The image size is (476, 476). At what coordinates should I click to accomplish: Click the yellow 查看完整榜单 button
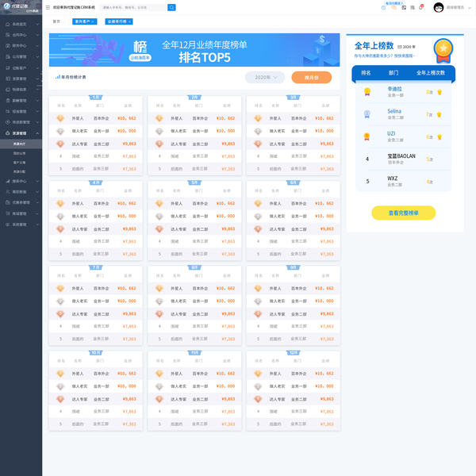[404, 213]
